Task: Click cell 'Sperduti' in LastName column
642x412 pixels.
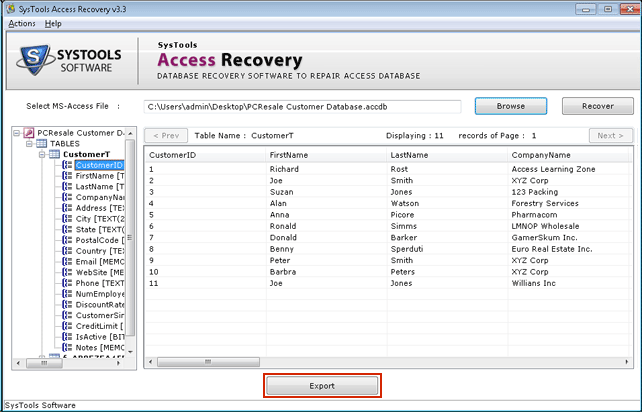Action: pyautogui.click(x=407, y=249)
